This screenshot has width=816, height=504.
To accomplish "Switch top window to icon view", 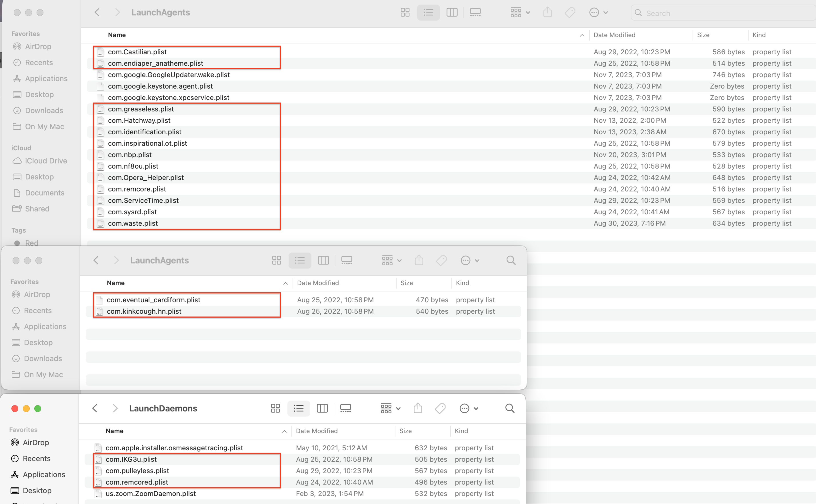I will [405, 13].
